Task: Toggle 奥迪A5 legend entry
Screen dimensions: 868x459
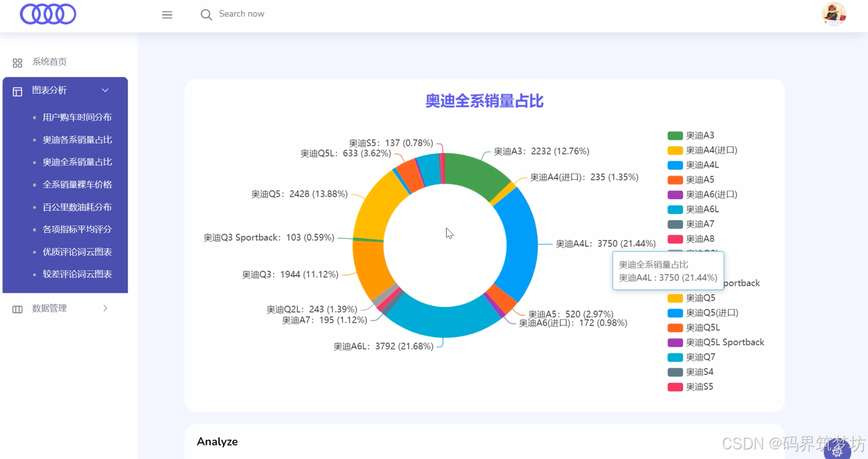Action: point(691,179)
